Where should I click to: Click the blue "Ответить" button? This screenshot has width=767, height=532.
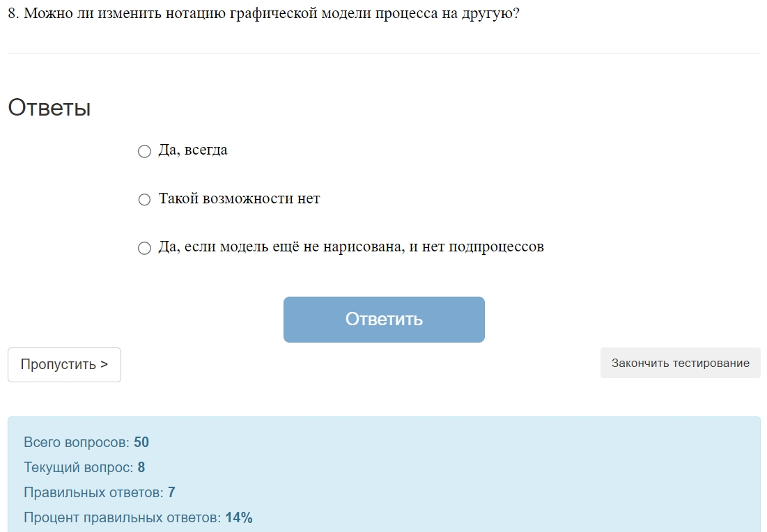click(x=383, y=319)
